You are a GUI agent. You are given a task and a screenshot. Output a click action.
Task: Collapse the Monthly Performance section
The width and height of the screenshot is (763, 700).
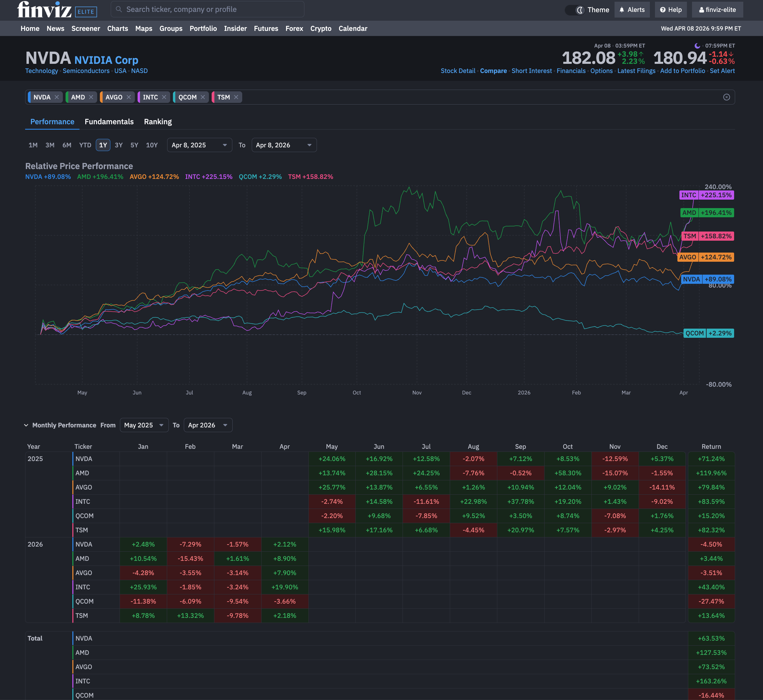[26, 425]
